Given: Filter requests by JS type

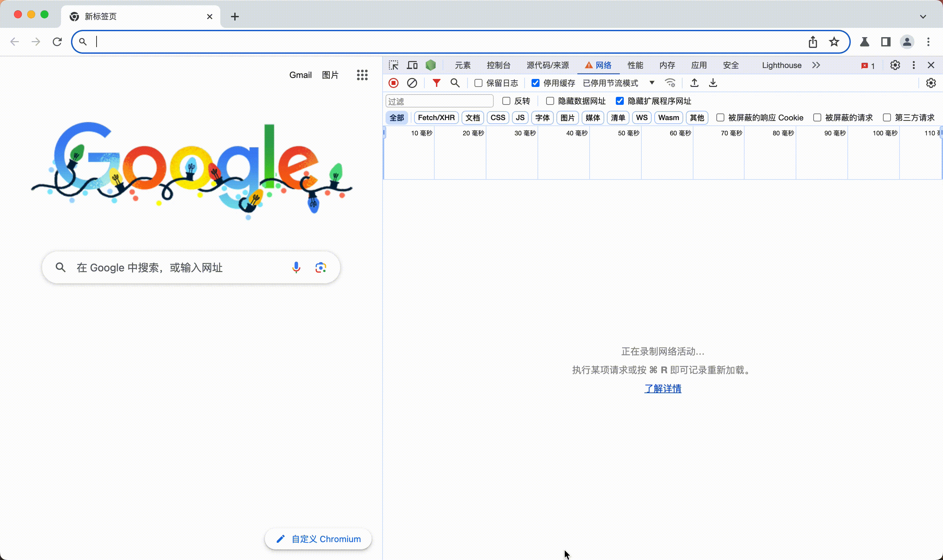Looking at the screenshot, I should pyautogui.click(x=520, y=117).
